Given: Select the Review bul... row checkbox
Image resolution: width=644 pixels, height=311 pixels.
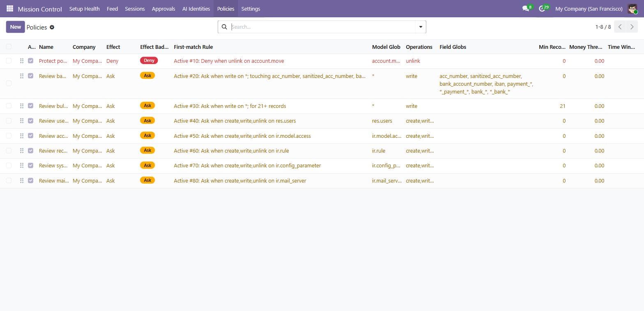Looking at the screenshot, I should (x=9, y=106).
